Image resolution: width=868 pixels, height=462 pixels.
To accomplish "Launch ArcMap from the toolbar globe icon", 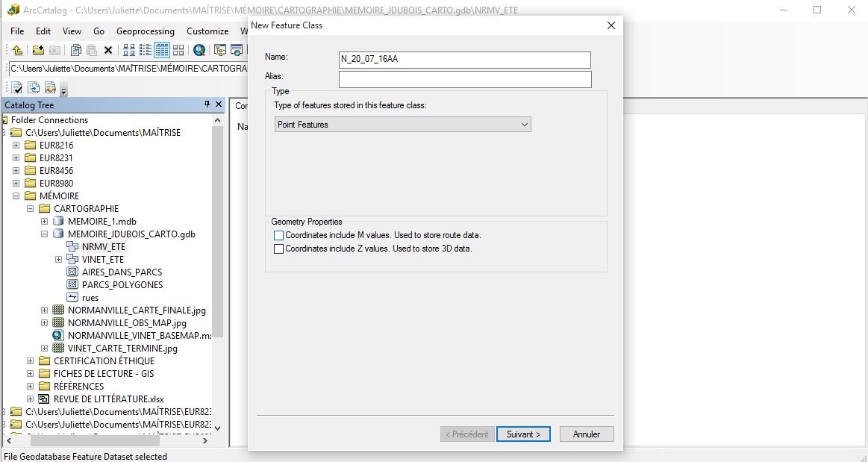I will (x=199, y=50).
